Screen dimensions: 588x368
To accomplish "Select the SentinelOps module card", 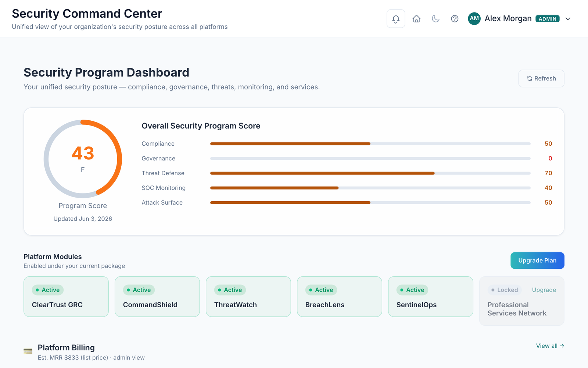I will click(x=431, y=297).
